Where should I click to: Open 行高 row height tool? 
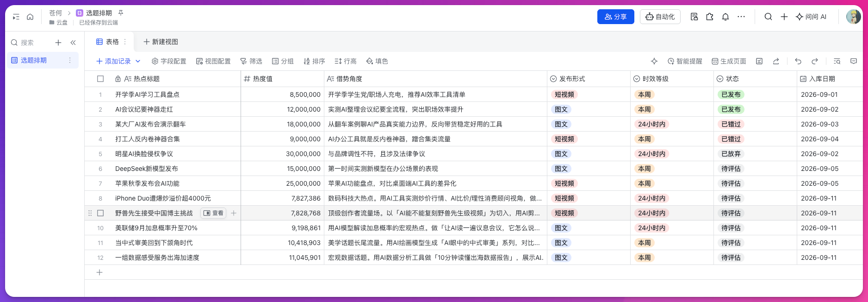346,61
